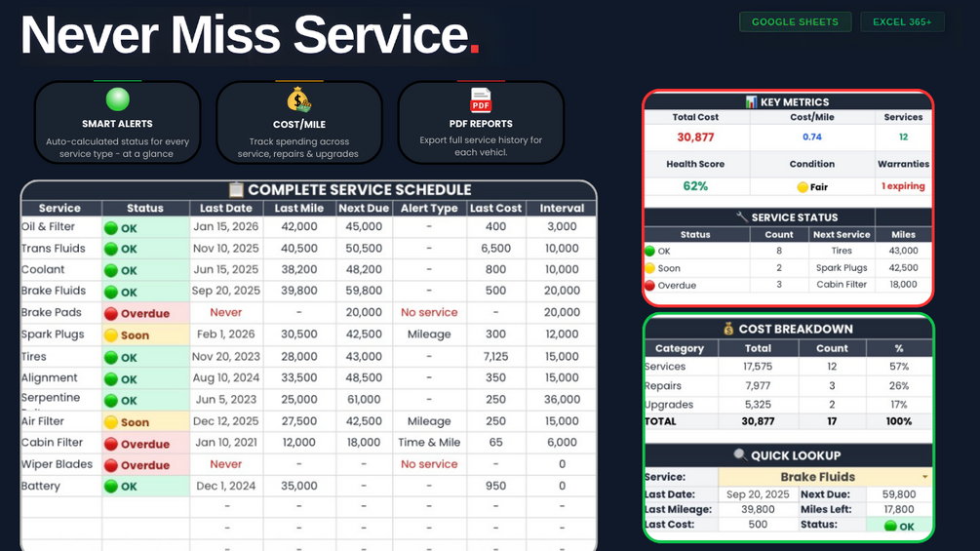The width and height of the screenshot is (980, 551).
Task: Click the 'No service' alert for Brake Pads
Action: [429, 312]
